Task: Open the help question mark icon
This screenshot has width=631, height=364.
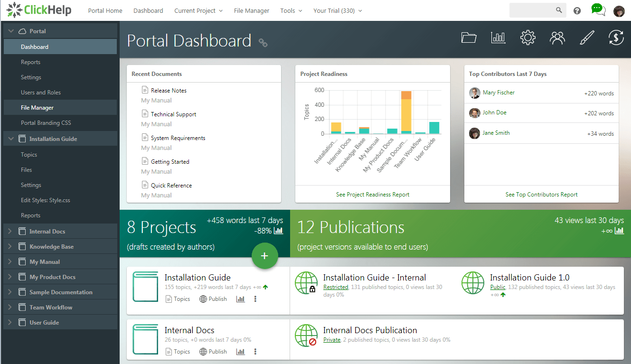Action: [577, 10]
